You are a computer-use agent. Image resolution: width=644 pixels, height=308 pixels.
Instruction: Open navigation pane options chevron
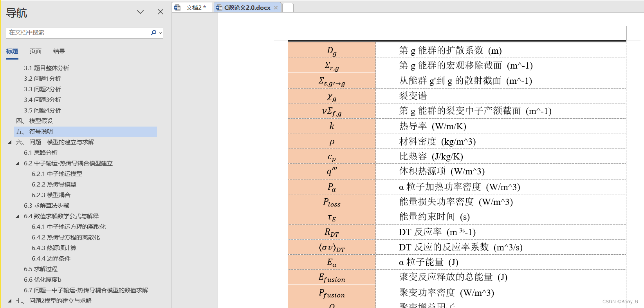(140, 12)
